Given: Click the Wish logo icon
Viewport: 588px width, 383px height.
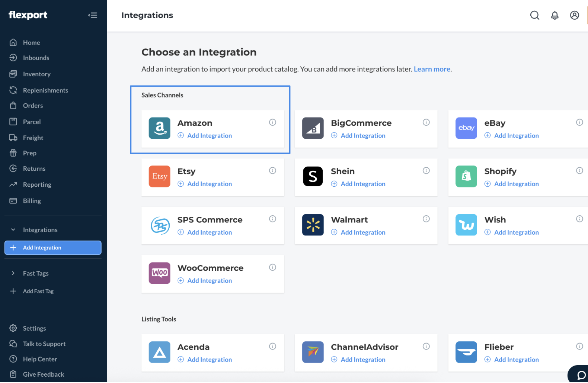Looking at the screenshot, I should (x=466, y=225).
